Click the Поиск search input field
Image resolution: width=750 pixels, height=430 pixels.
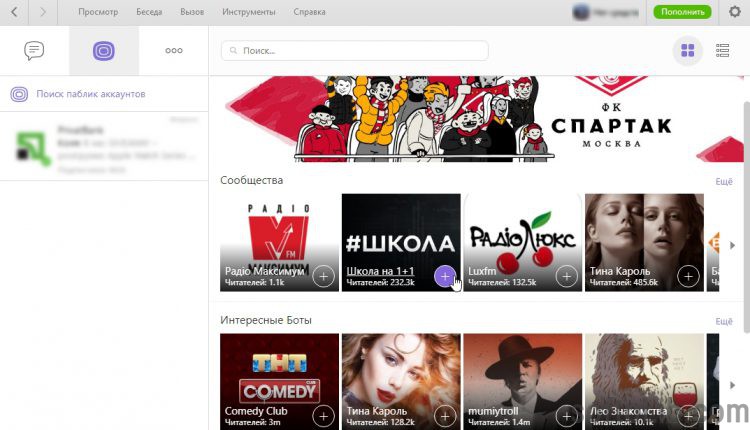click(354, 50)
